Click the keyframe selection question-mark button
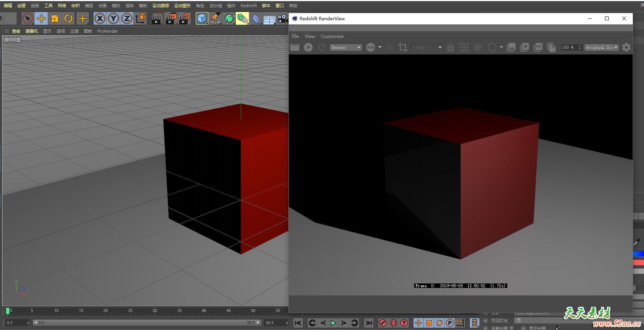The width and height of the screenshot is (644, 330). (x=404, y=323)
